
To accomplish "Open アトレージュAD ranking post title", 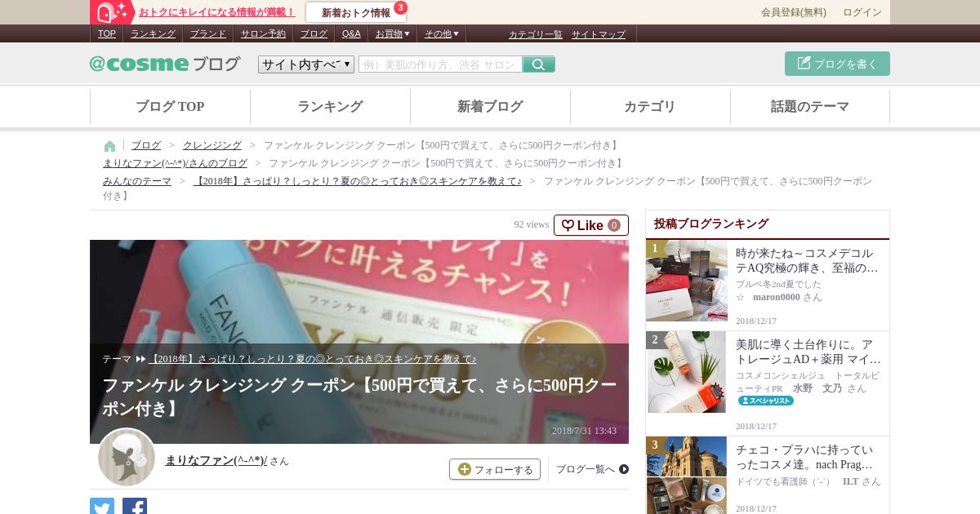I will click(808, 352).
